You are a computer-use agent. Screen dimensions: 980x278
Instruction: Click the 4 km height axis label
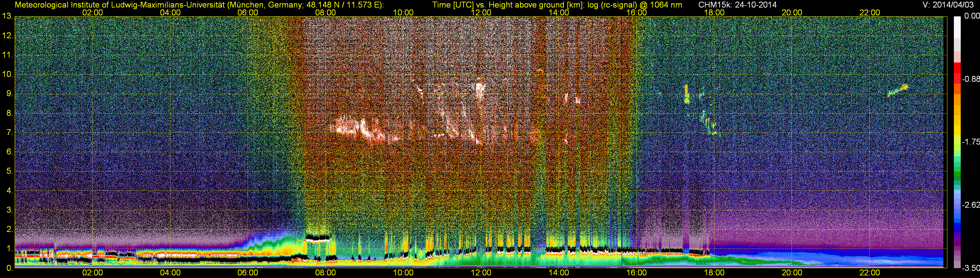[x=9, y=190]
